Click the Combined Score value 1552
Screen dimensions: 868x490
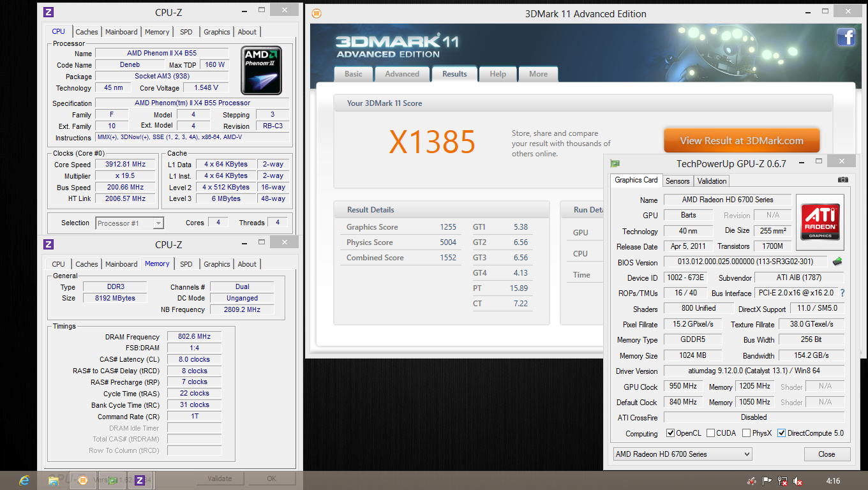[x=448, y=258]
